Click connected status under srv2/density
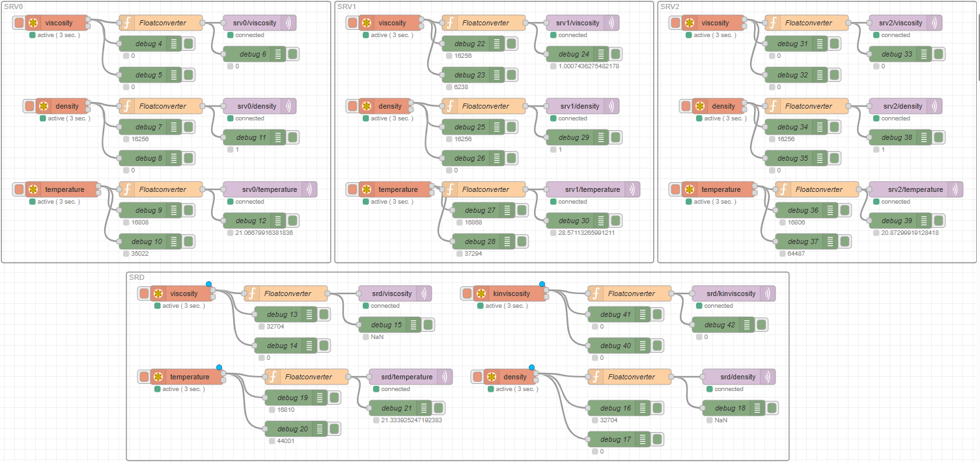 (896, 118)
